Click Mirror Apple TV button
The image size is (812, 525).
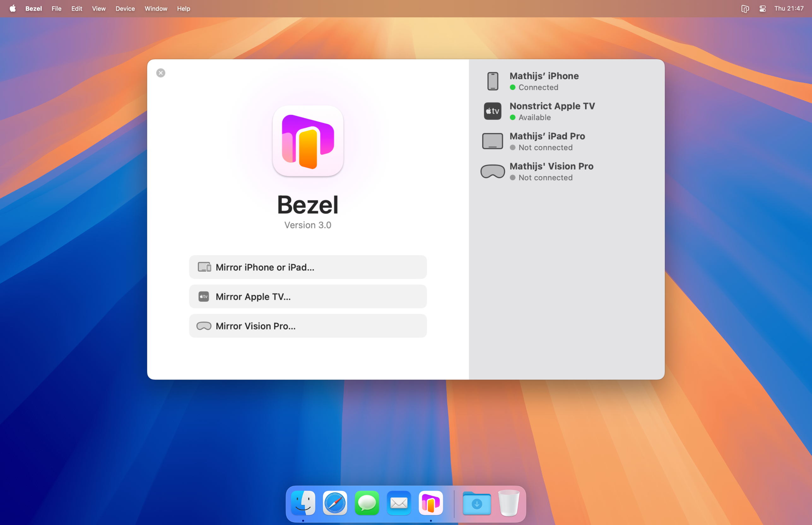(x=308, y=296)
